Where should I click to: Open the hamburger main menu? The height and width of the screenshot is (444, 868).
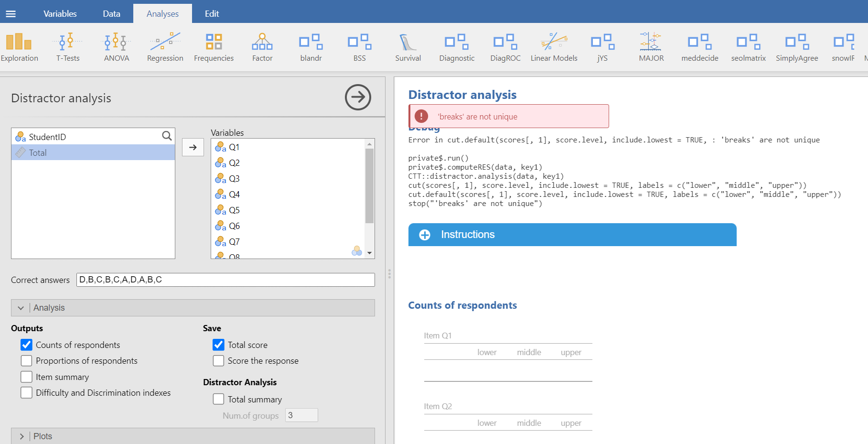point(11,14)
